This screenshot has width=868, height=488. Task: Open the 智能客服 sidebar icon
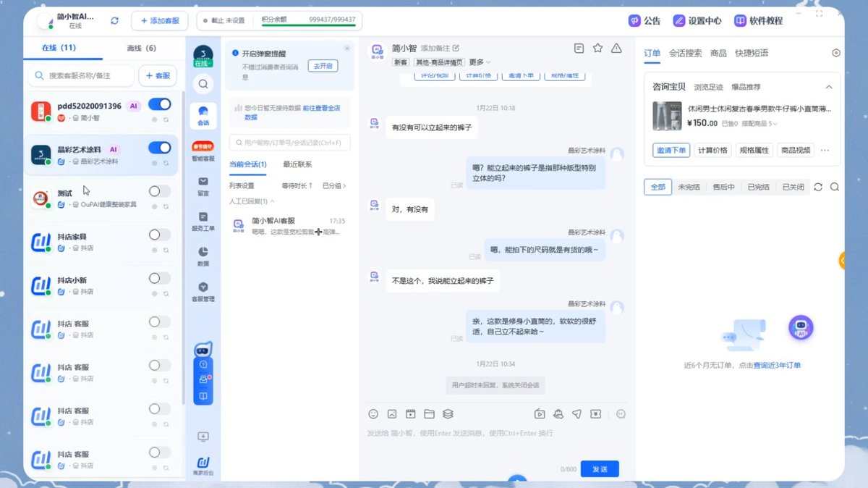point(203,151)
